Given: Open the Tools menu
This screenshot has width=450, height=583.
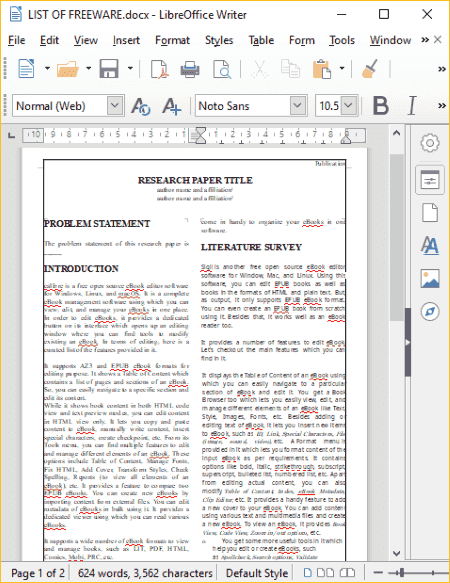Looking at the screenshot, I should [x=342, y=40].
